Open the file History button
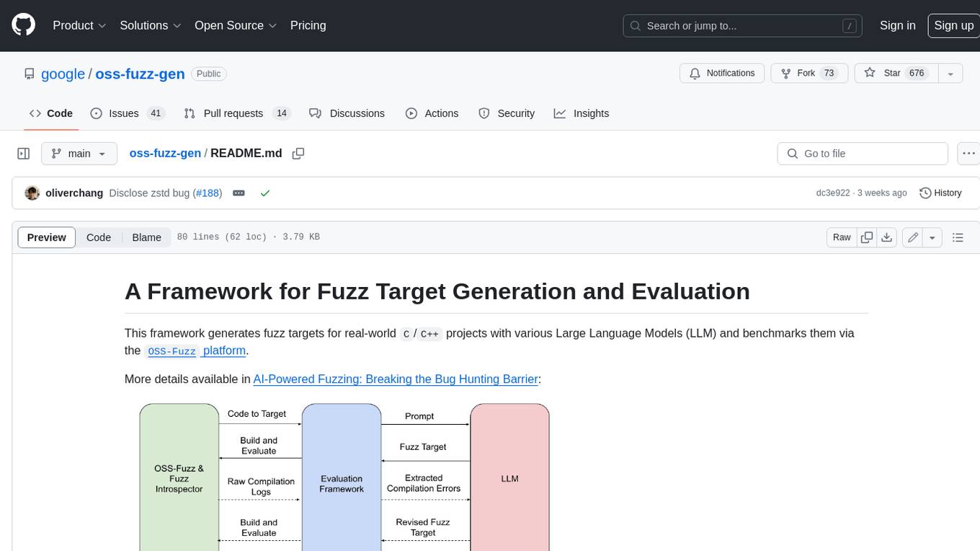Viewport: 980px width, 551px height. pos(940,193)
